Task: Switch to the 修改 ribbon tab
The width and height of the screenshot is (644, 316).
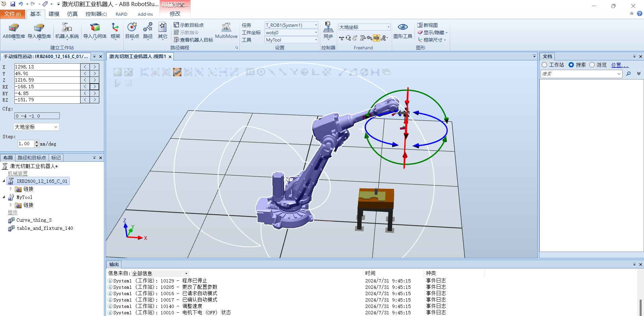Action: (x=175, y=14)
